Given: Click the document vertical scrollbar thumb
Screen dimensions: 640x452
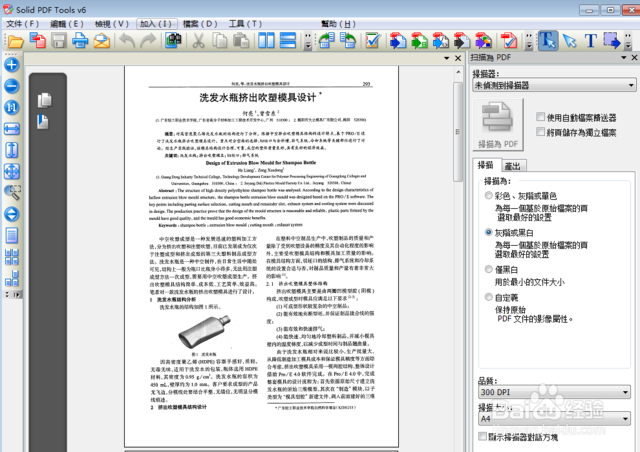Looking at the screenshot, I should click(x=458, y=131).
